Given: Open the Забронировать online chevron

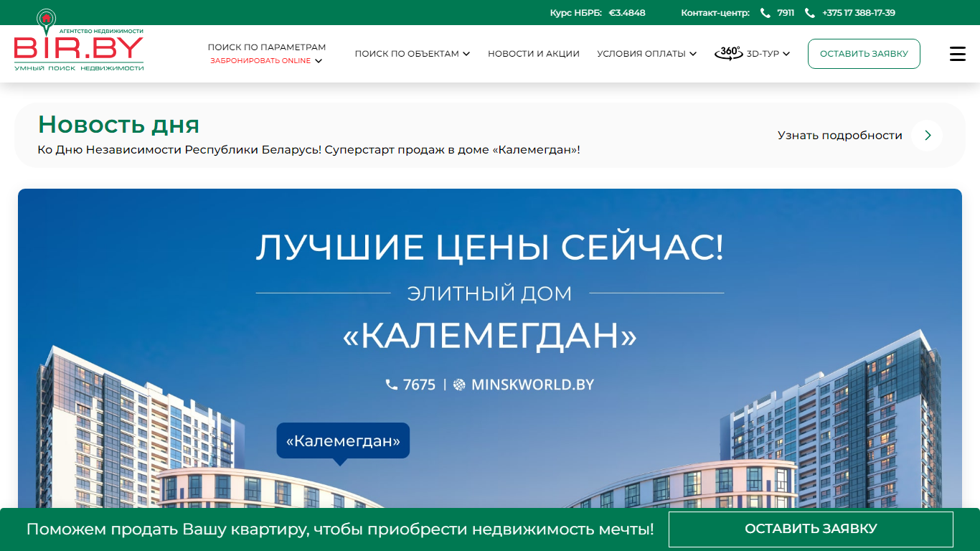Looking at the screenshot, I should tap(319, 61).
